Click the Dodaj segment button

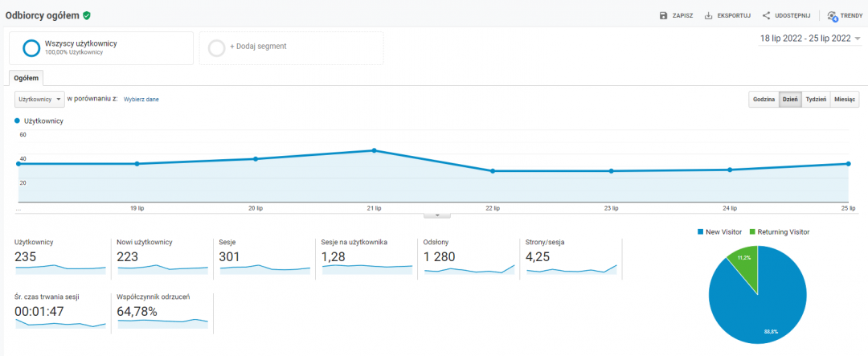tap(258, 47)
